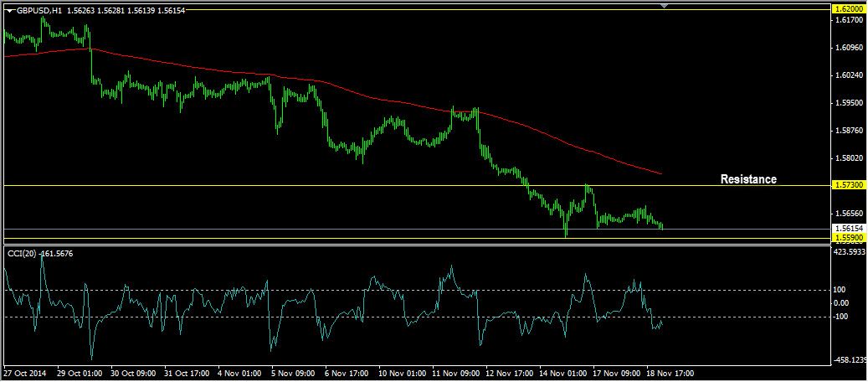Click the 30 Oct 09:00 time label
868x382 pixels.
tap(133, 373)
